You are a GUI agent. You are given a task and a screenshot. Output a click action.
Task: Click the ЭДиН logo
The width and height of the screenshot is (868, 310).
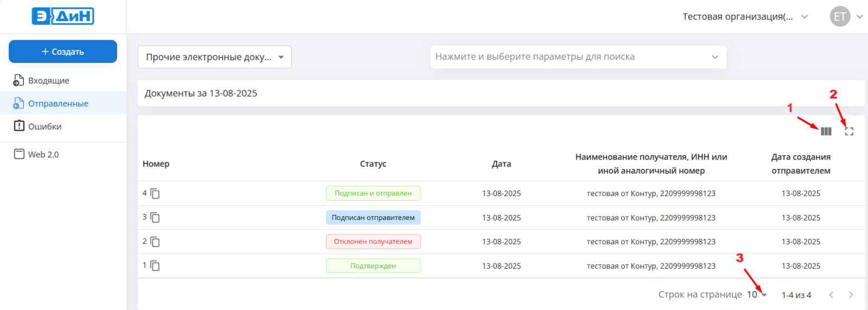coord(63,16)
